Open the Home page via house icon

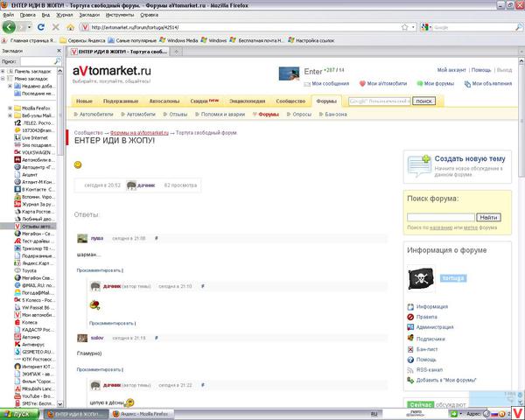70,27
